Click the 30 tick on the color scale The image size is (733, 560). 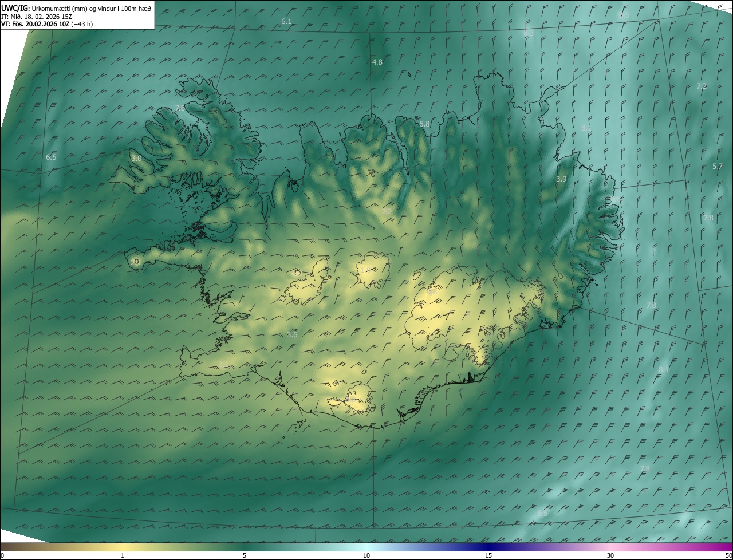(610, 555)
